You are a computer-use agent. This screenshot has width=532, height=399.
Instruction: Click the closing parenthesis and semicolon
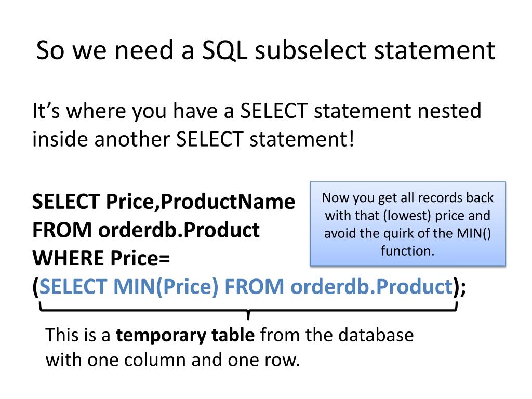pyautogui.click(x=459, y=287)
